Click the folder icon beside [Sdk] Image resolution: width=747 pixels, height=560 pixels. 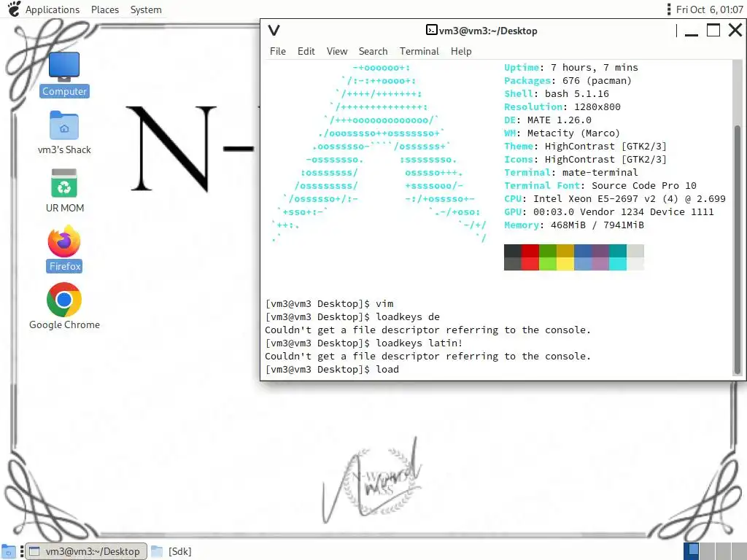157,551
